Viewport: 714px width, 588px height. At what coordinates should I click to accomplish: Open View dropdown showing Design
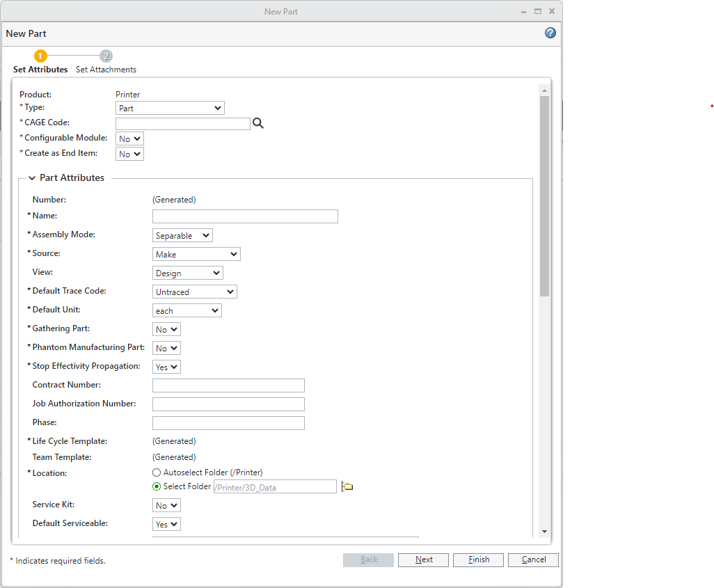[188, 273]
